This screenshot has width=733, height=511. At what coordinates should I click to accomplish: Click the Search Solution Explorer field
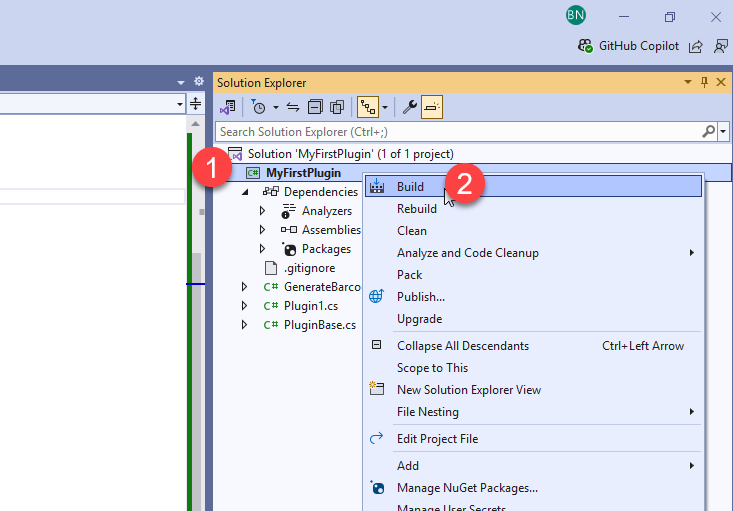tap(458, 132)
